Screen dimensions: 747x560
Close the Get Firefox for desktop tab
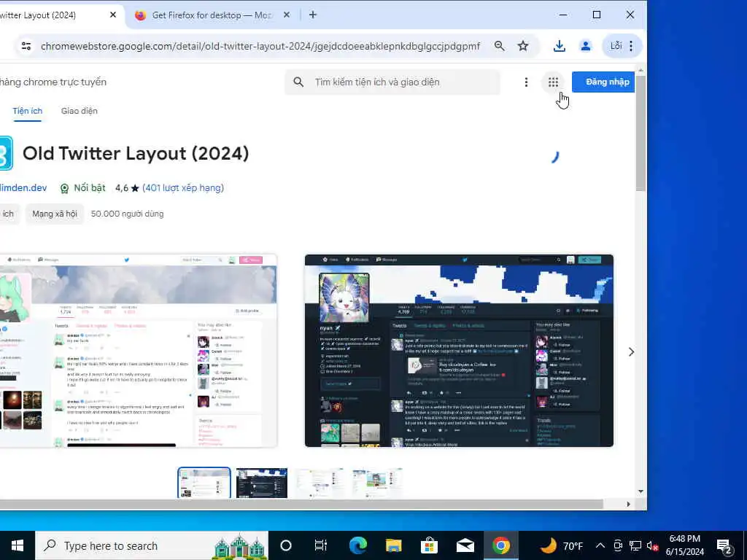(x=286, y=15)
